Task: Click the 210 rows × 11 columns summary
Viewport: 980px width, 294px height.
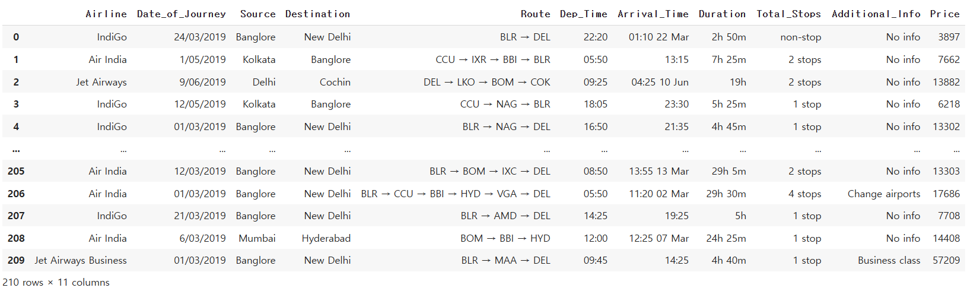Action: (56, 282)
